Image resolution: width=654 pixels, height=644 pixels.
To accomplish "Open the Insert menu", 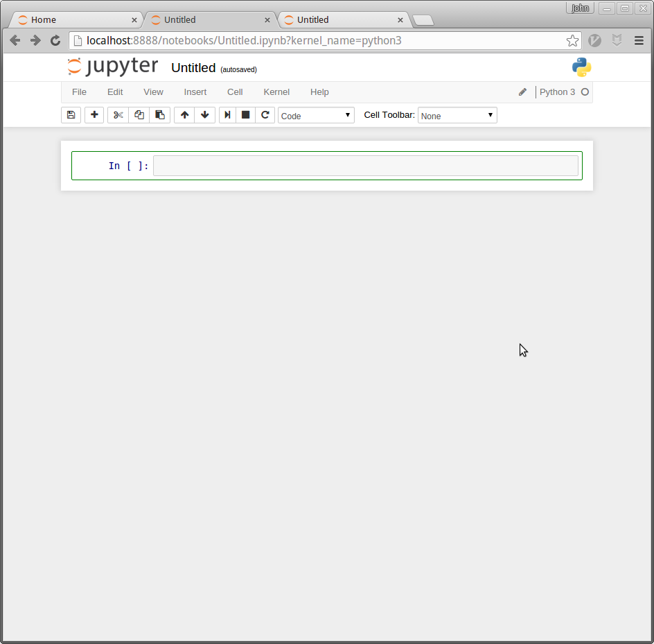I will tap(195, 92).
